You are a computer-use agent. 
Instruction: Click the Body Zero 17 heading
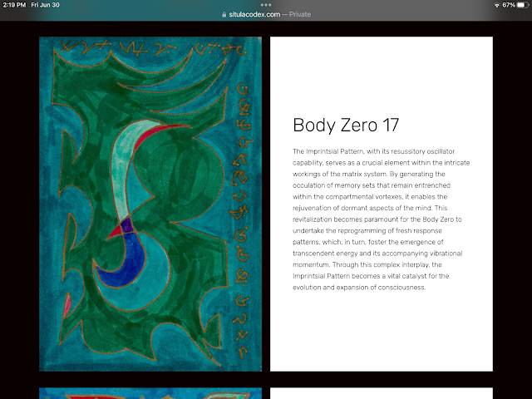click(346, 125)
